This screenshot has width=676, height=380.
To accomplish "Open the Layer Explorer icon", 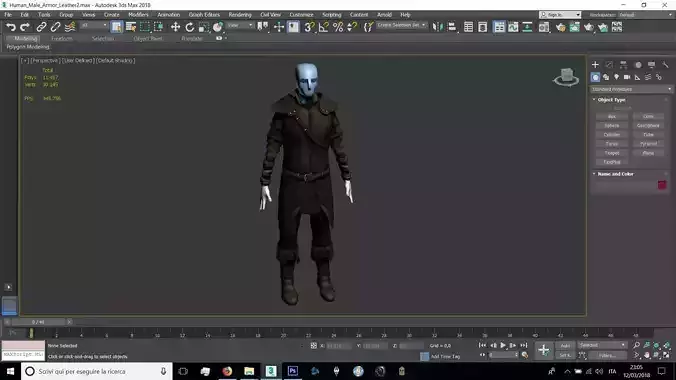I will click(482, 27).
